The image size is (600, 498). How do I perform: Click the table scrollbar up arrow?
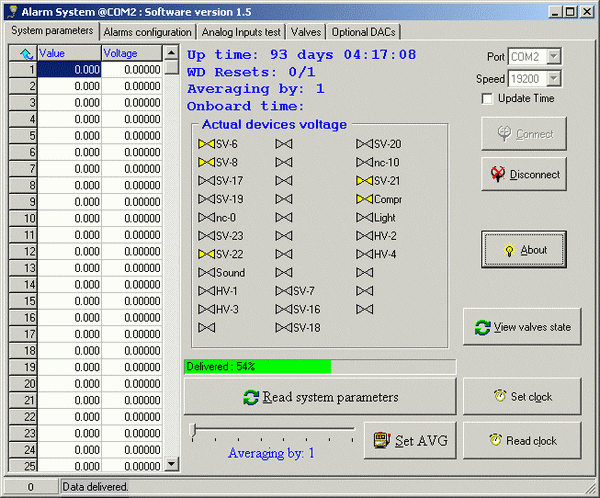171,52
